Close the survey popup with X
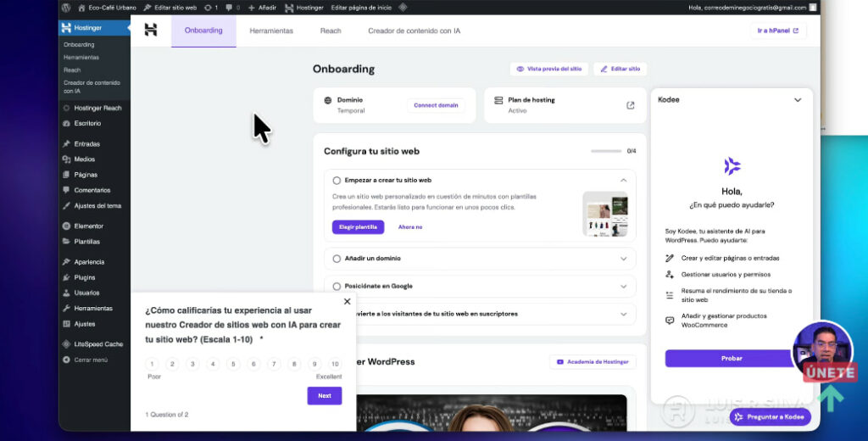The height and width of the screenshot is (441, 868). click(x=347, y=301)
